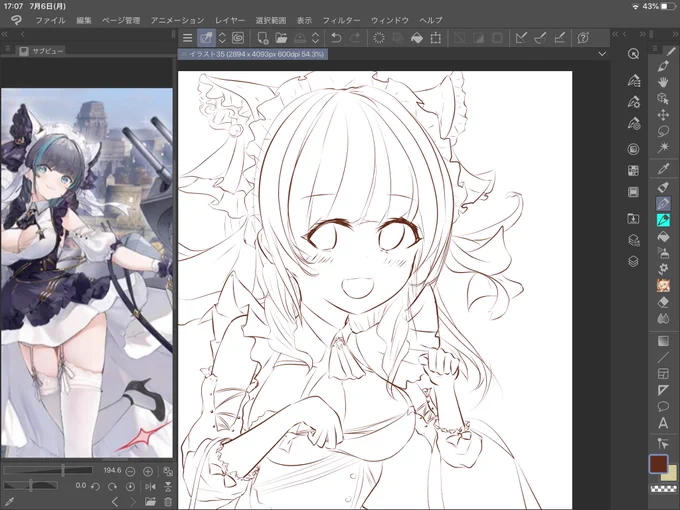Choose the dark brown main color swatch
The image size is (680, 510).
point(658,464)
